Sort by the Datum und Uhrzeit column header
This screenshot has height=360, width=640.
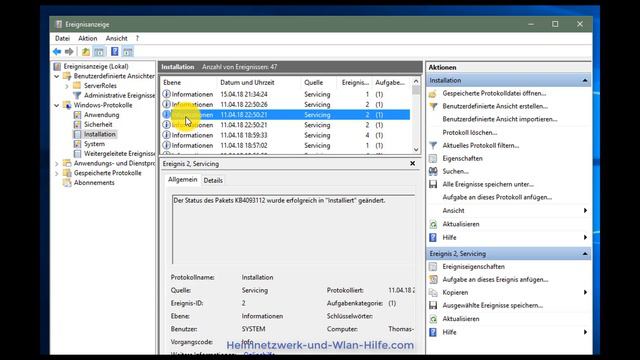click(259, 82)
